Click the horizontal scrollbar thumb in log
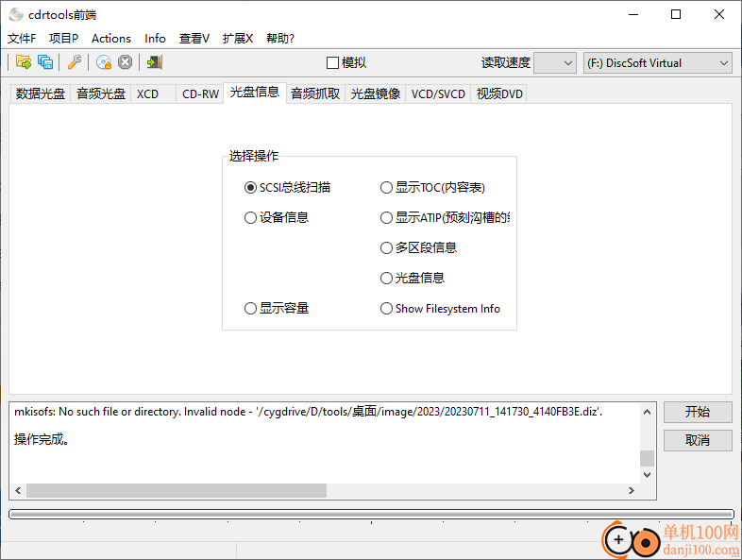The image size is (742, 560). (x=177, y=490)
